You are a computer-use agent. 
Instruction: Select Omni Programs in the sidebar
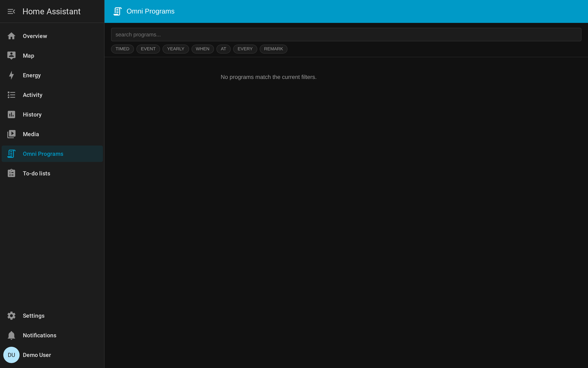pyautogui.click(x=52, y=154)
